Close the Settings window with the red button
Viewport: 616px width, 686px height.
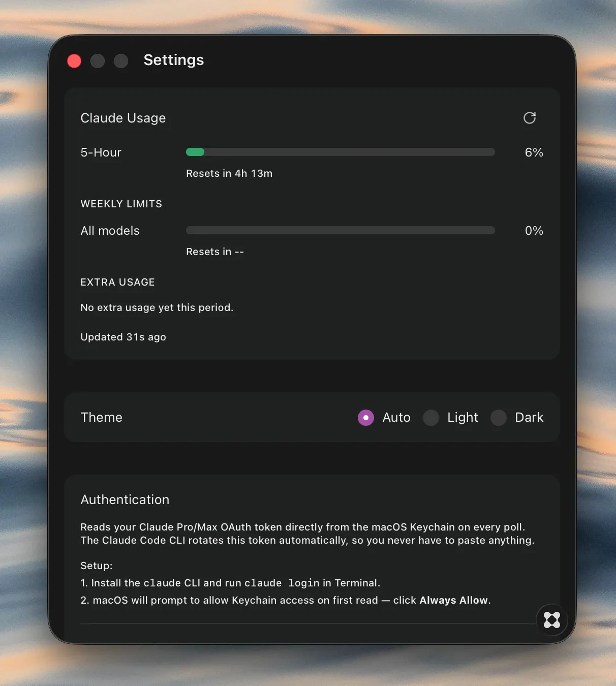74,61
